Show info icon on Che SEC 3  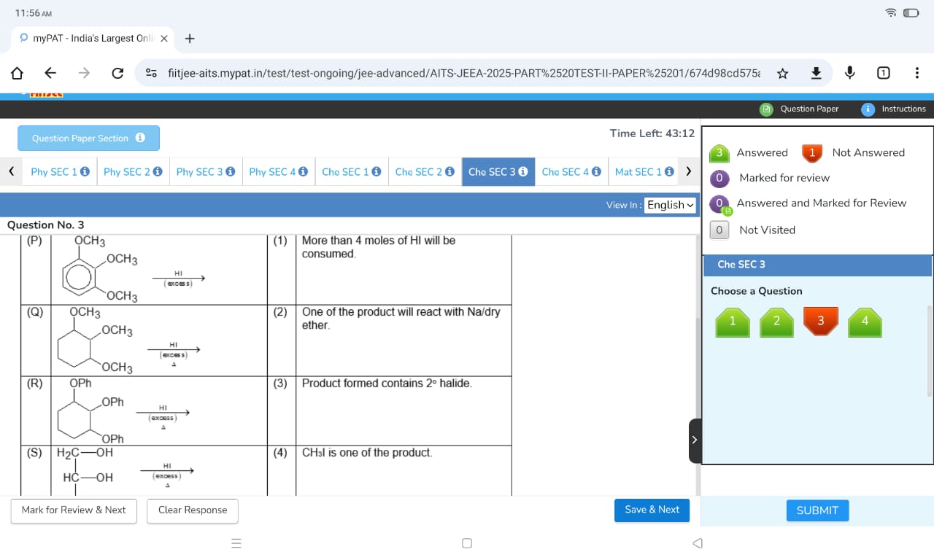tap(523, 171)
